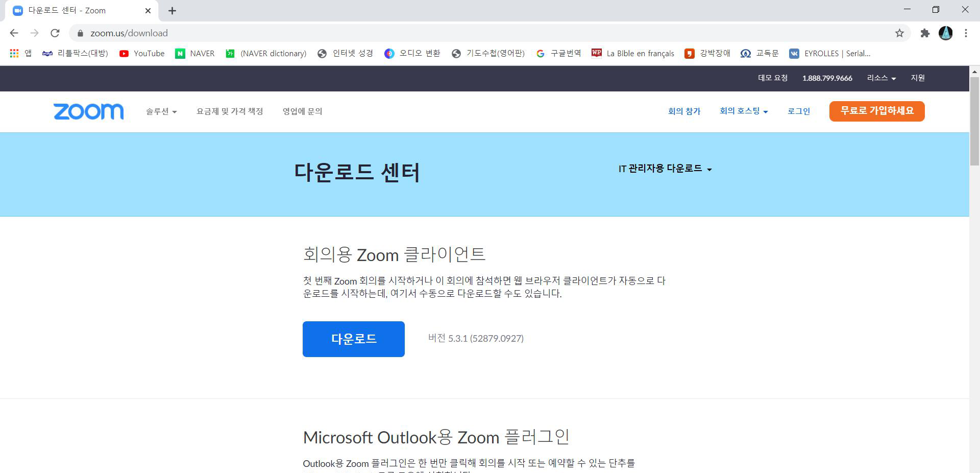Image resolution: width=980 pixels, height=473 pixels.
Task: Reload the page with refresh icon
Action: point(55,33)
